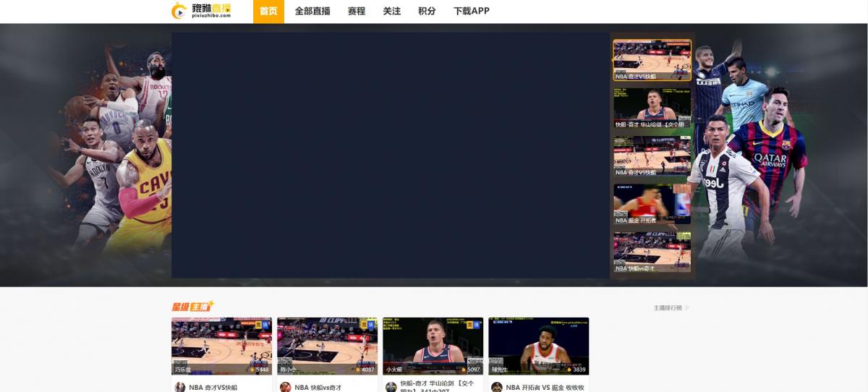Image resolution: width=868 pixels, height=392 pixels.
Task: Open the 积分 points page
Action: click(x=427, y=12)
